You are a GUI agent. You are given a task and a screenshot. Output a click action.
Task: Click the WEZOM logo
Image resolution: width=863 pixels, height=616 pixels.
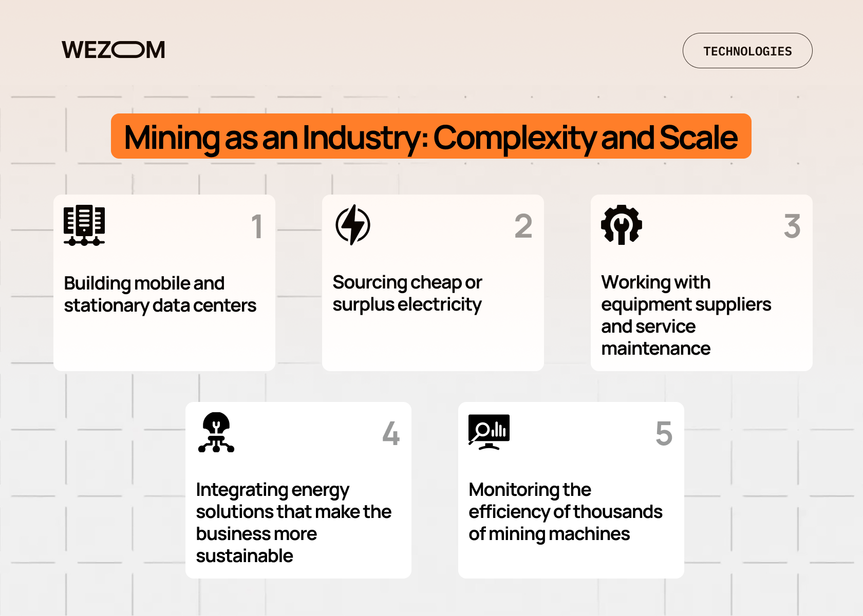coord(114,50)
